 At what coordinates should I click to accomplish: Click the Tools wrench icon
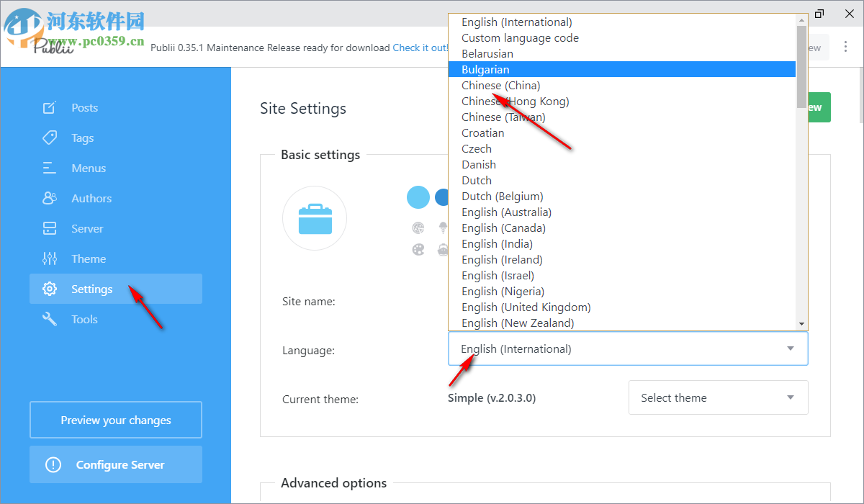tap(50, 320)
